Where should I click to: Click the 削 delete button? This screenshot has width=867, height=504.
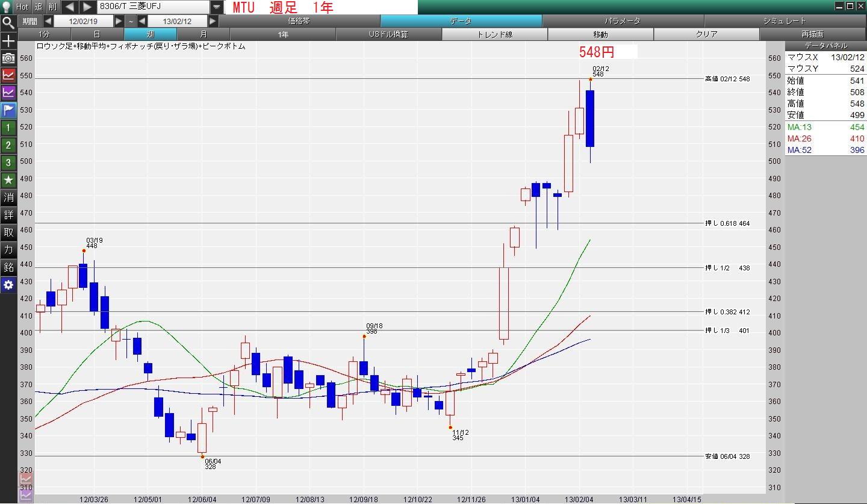pyautogui.click(x=53, y=7)
